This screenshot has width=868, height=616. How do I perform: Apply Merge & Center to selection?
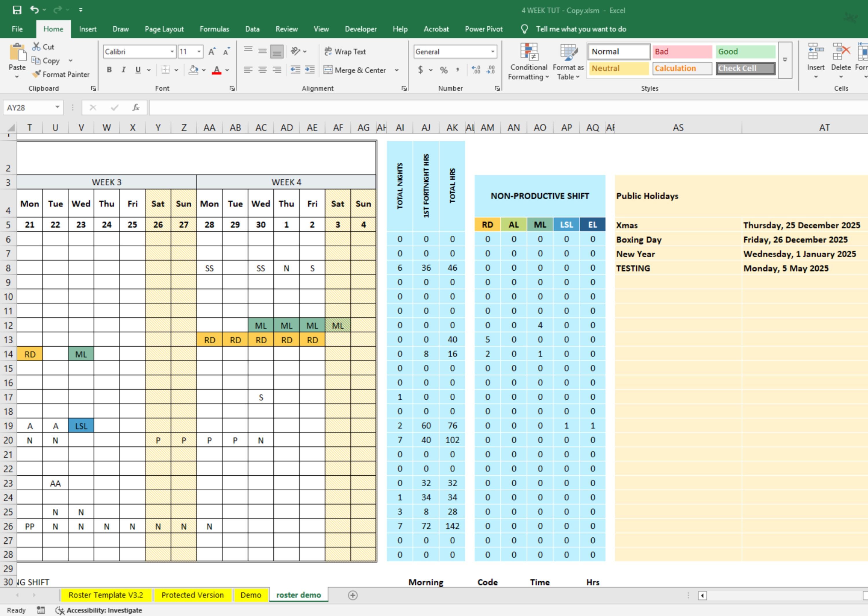(356, 70)
